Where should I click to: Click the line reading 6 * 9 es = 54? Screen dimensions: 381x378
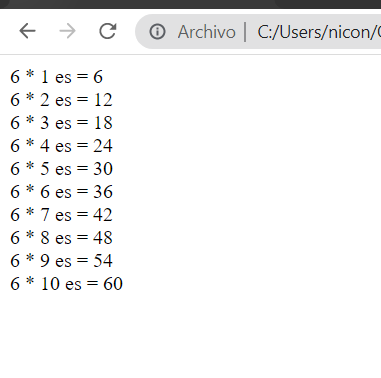coord(61,261)
